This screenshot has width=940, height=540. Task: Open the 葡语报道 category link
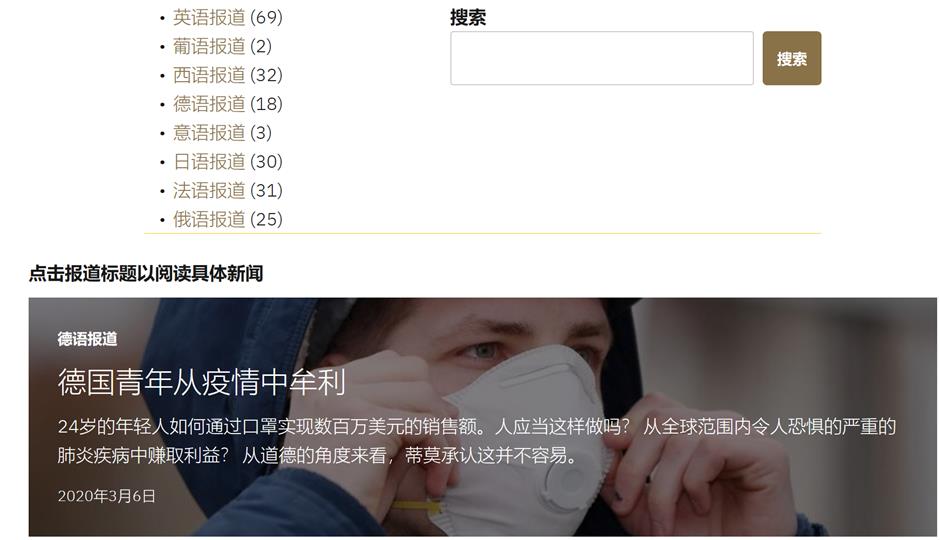[209, 46]
